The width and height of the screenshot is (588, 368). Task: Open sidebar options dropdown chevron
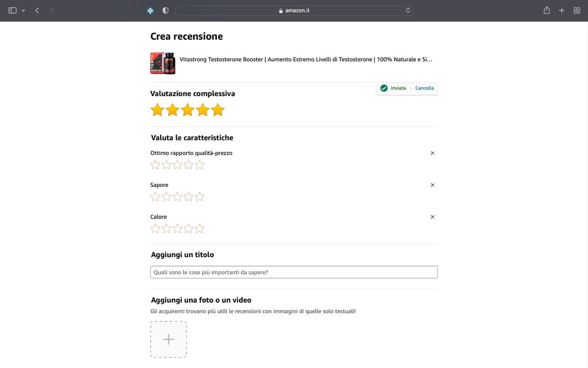point(23,11)
